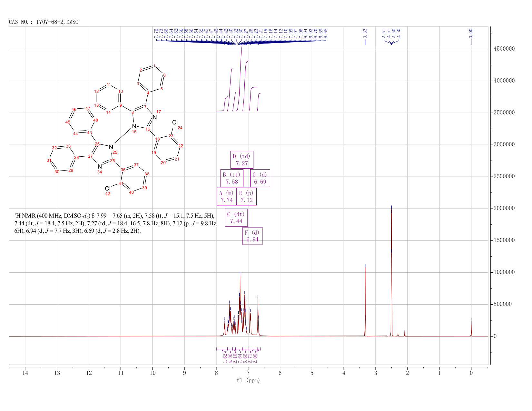Click the 5 tick label on the ppm axis

tap(312, 373)
